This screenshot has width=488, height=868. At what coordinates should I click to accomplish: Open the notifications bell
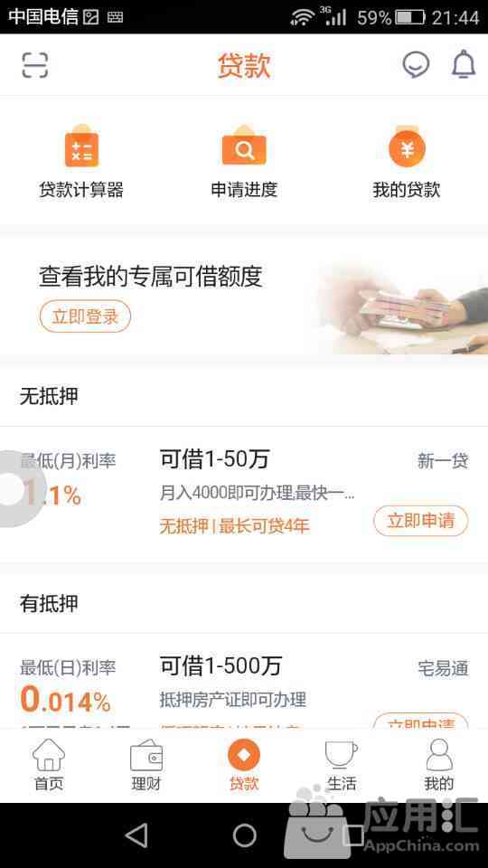(x=464, y=65)
